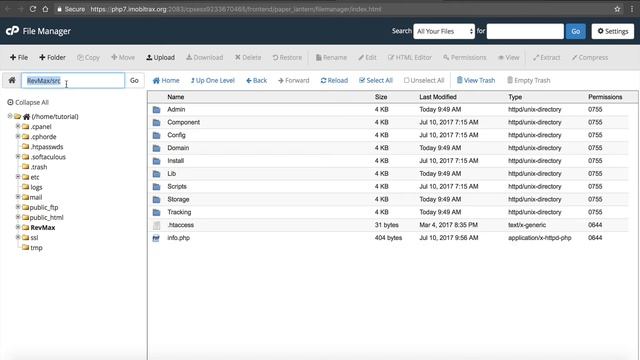The width and height of the screenshot is (640, 360).
Task: Create a new folder with + Folder
Action: pos(52,58)
